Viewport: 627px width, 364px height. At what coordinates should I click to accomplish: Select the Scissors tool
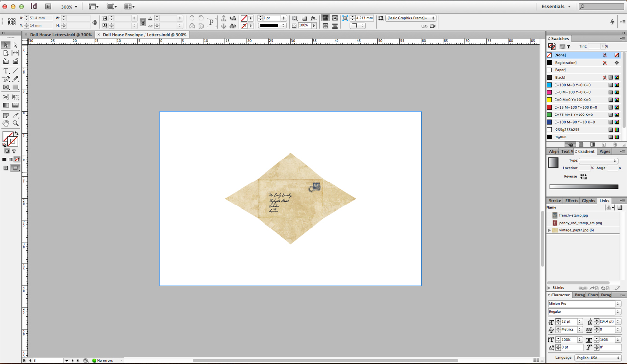click(6, 97)
